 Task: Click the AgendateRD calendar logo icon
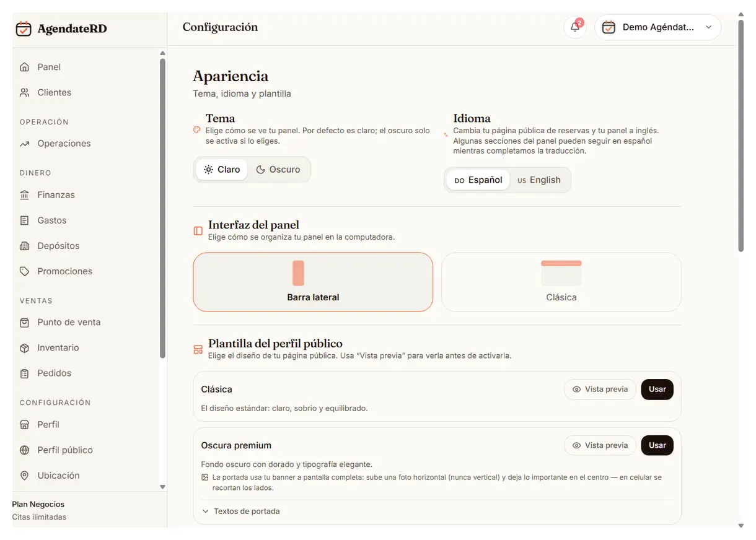[24, 28]
